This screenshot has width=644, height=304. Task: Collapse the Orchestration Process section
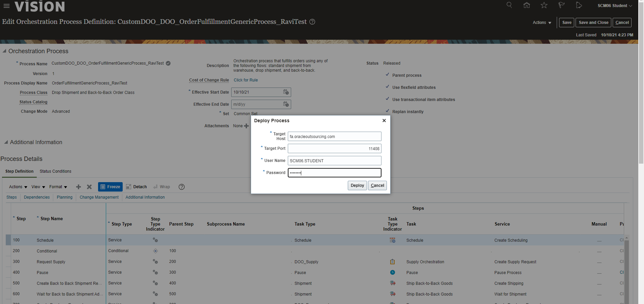click(4, 51)
